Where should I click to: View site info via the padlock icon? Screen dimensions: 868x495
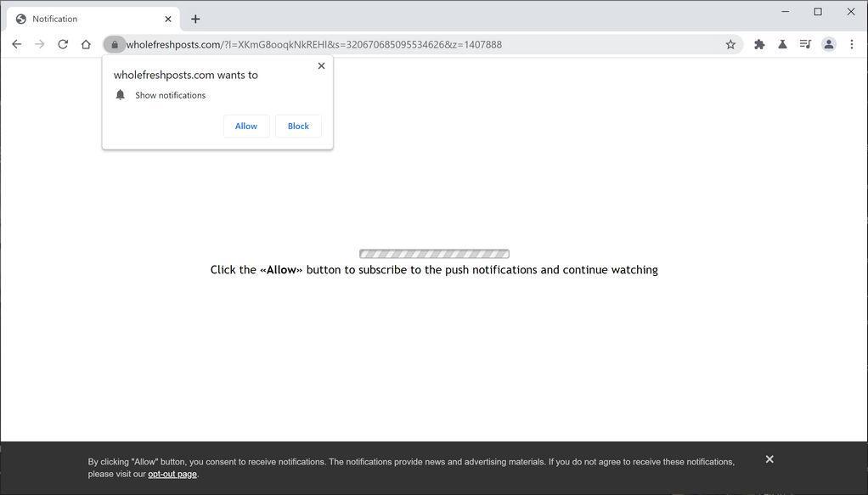115,44
